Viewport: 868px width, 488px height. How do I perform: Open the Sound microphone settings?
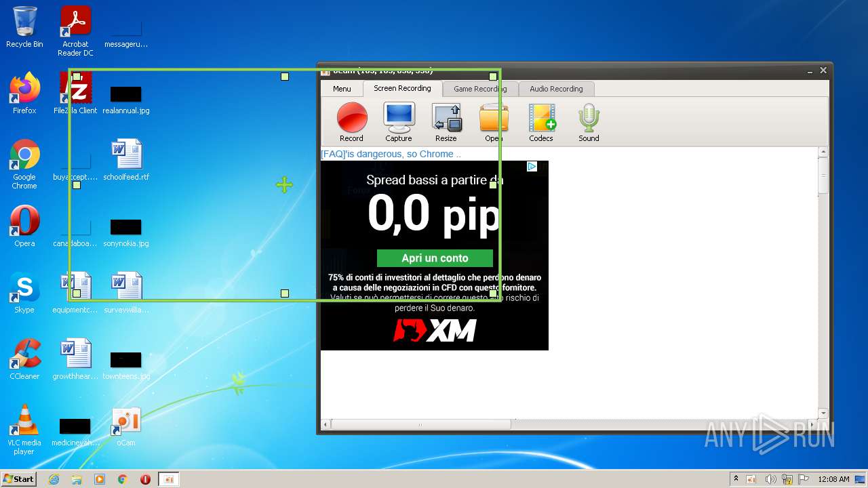point(589,122)
